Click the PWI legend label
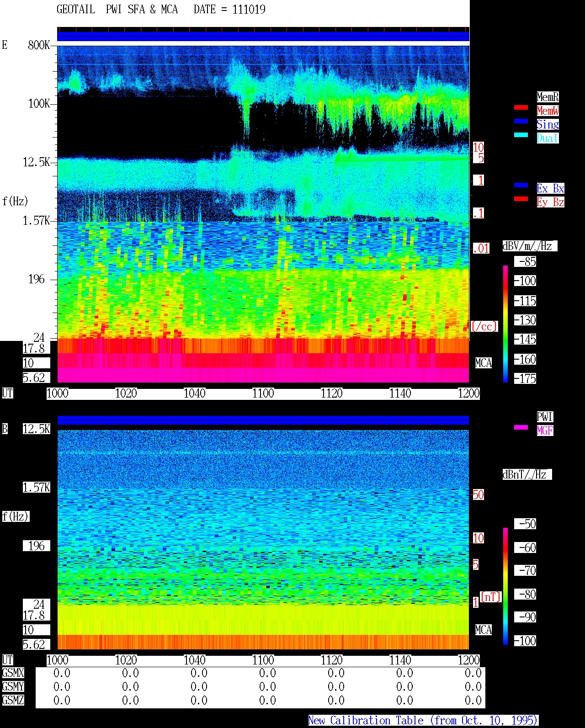This screenshot has height=728, width=585. click(x=545, y=417)
